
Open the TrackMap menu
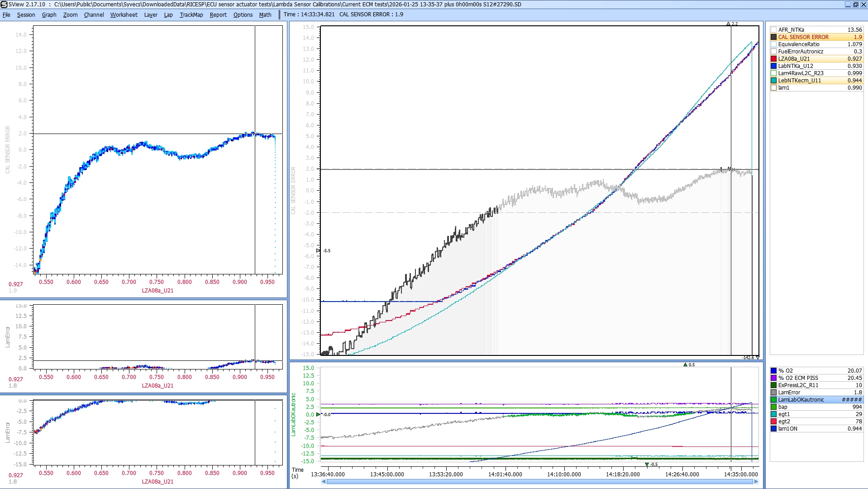click(191, 14)
